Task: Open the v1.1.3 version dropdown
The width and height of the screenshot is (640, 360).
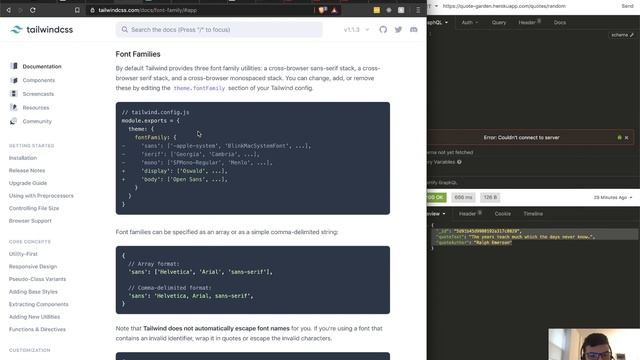Action: coord(356,29)
